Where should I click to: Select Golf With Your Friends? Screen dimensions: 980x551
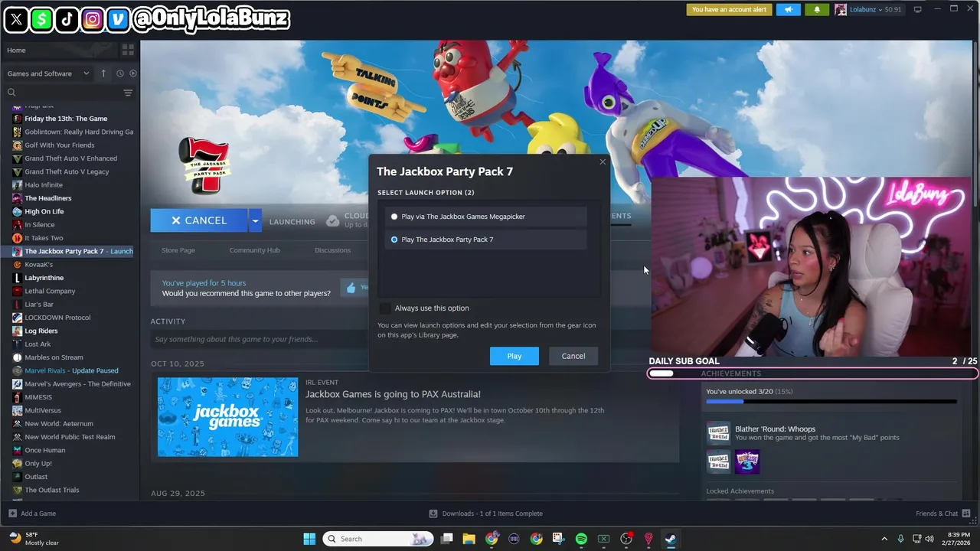[x=60, y=145]
